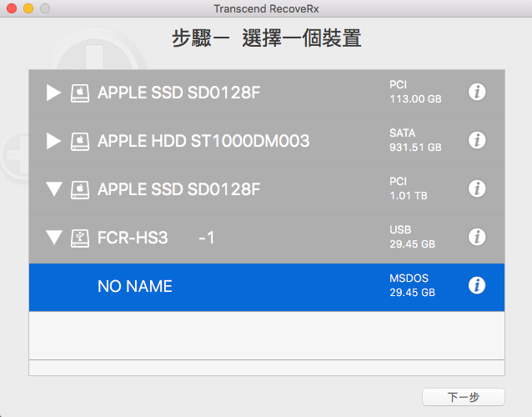Select the NO NAME volume

[267, 287]
